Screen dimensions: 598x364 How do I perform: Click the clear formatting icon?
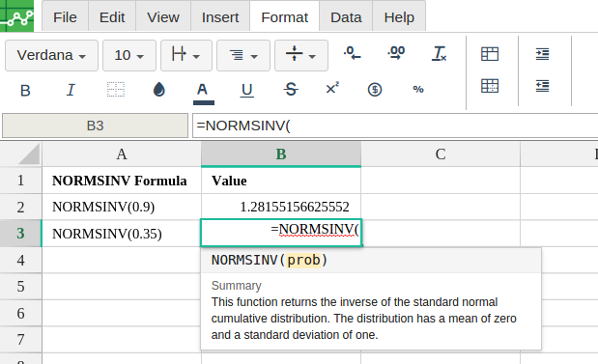pos(440,53)
